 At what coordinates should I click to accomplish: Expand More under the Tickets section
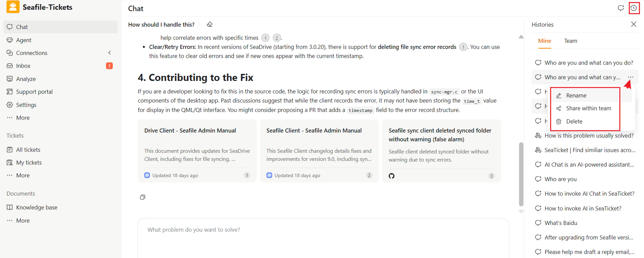pyautogui.click(x=60, y=175)
